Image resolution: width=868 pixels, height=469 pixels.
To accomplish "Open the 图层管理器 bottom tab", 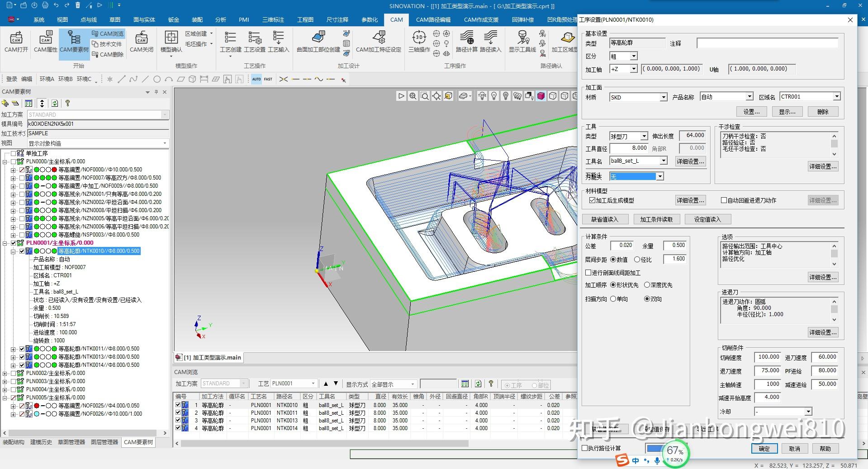I will pos(104,442).
